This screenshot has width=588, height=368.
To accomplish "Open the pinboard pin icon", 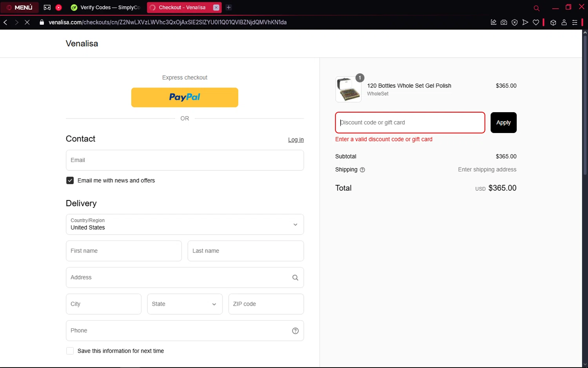I will (494, 22).
